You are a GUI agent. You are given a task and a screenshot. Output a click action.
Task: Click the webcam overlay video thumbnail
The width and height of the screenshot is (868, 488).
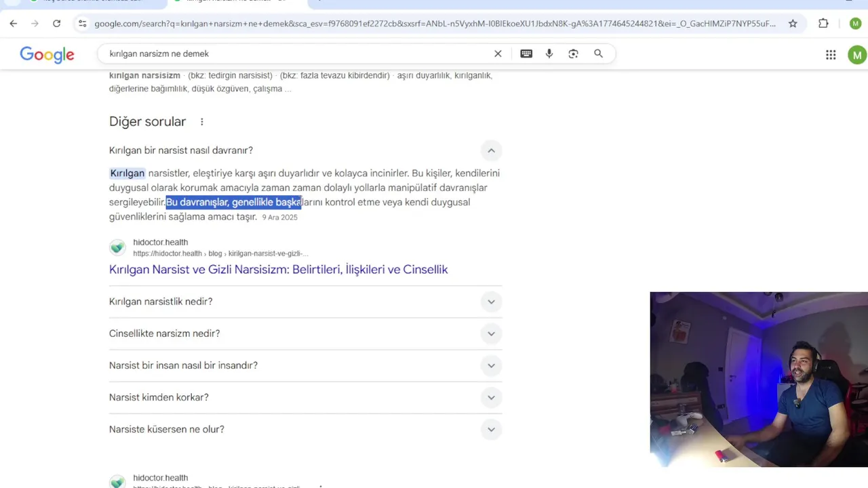759,380
